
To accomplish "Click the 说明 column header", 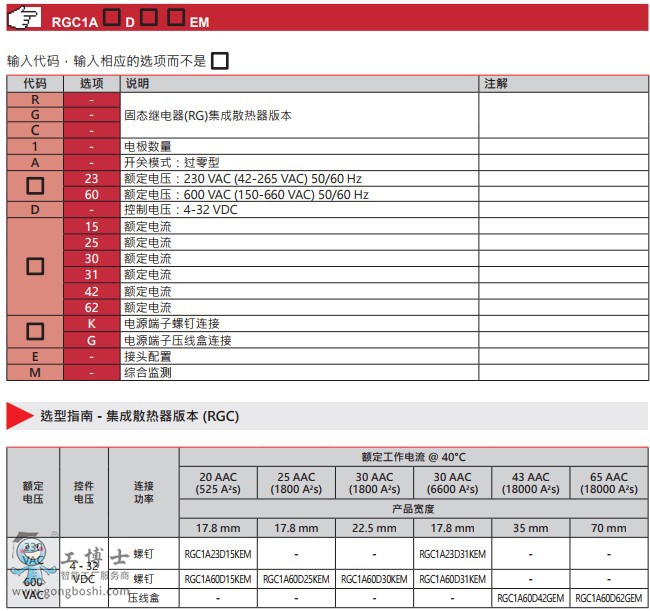I will point(137,84).
